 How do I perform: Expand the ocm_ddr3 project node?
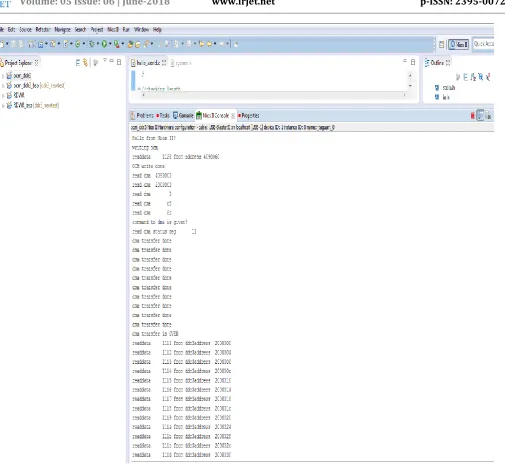click(3, 76)
